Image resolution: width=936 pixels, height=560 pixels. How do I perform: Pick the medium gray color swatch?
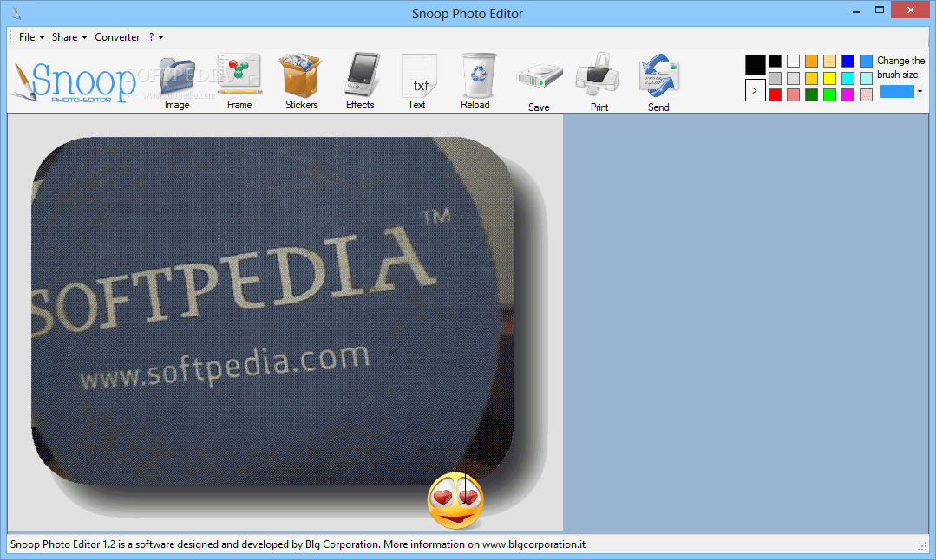pyautogui.click(x=775, y=78)
